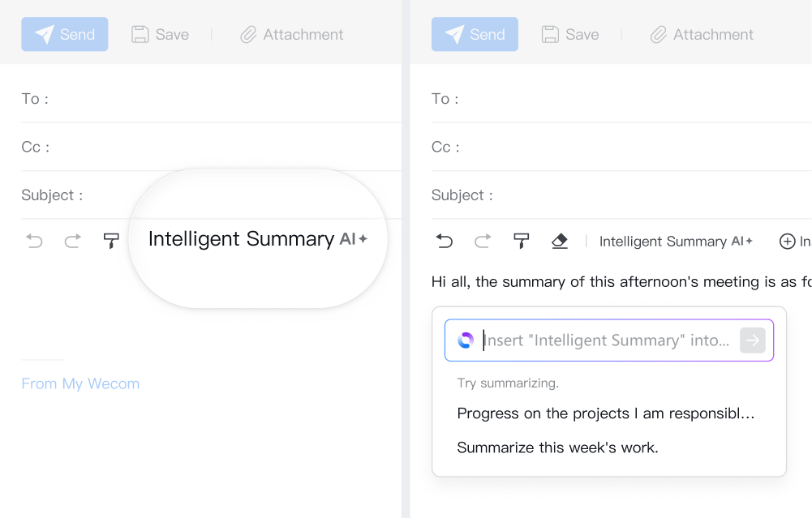Send the email in left window

(x=65, y=34)
